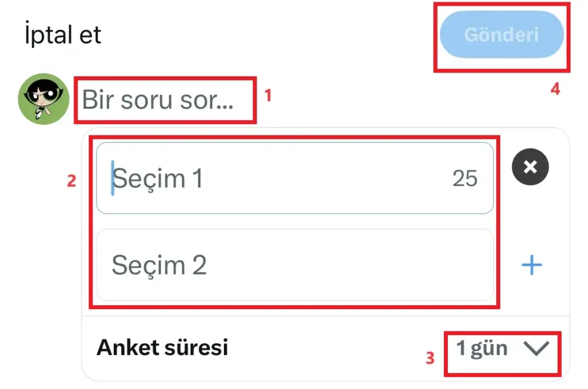Click the green profile avatar

point(44,99)
